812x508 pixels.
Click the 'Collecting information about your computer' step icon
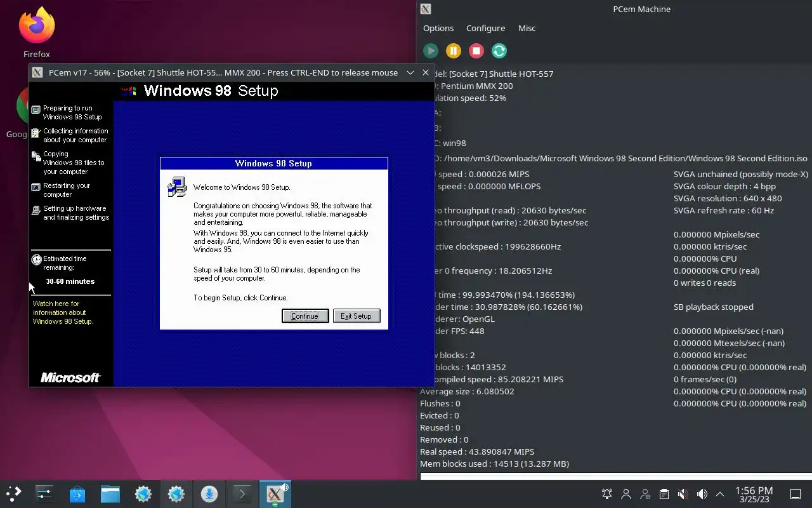(x=36, y=133)
